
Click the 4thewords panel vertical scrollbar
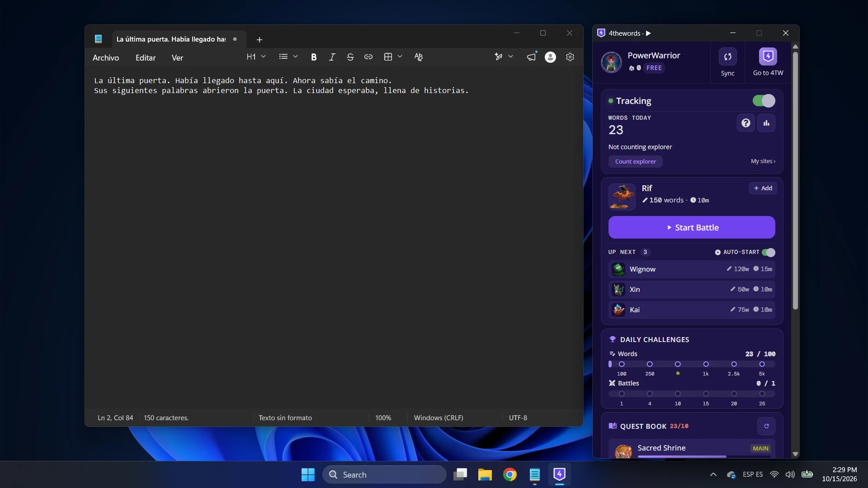pos(795,181)
